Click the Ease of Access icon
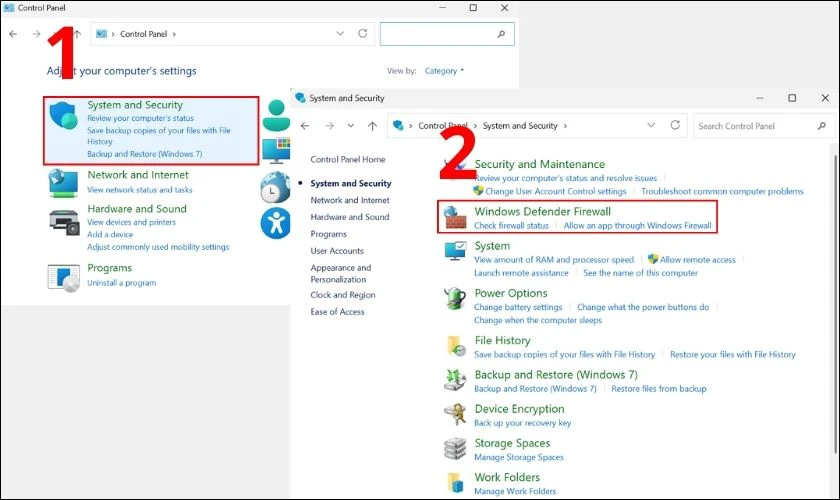 pos(275,223)
